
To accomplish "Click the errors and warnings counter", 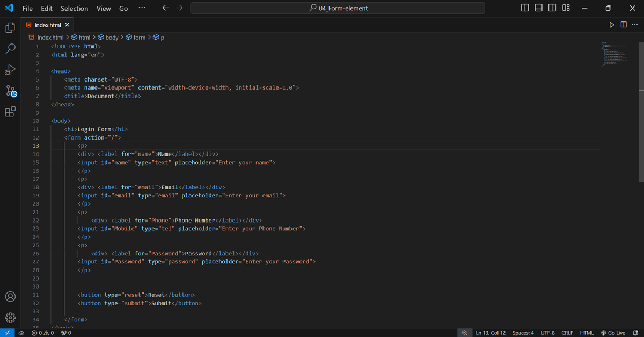I will coord(42,333).
